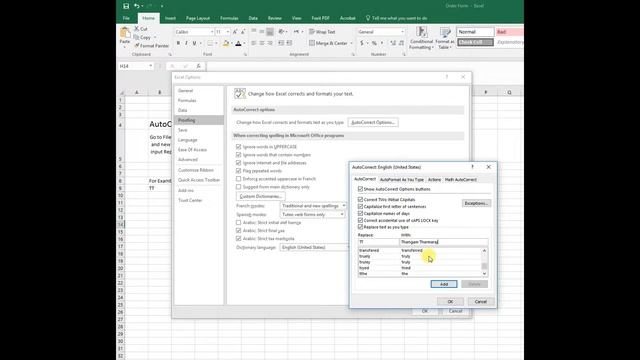The image size is (640, 360).
Task: Click the Decrease Font Size icon
Action: click(243, 32)
